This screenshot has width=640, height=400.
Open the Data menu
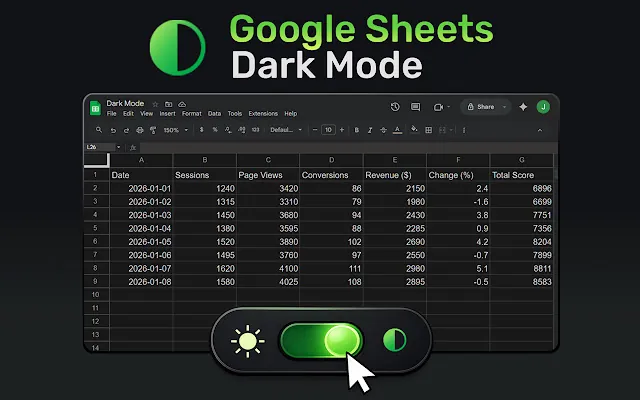(214, 114)
